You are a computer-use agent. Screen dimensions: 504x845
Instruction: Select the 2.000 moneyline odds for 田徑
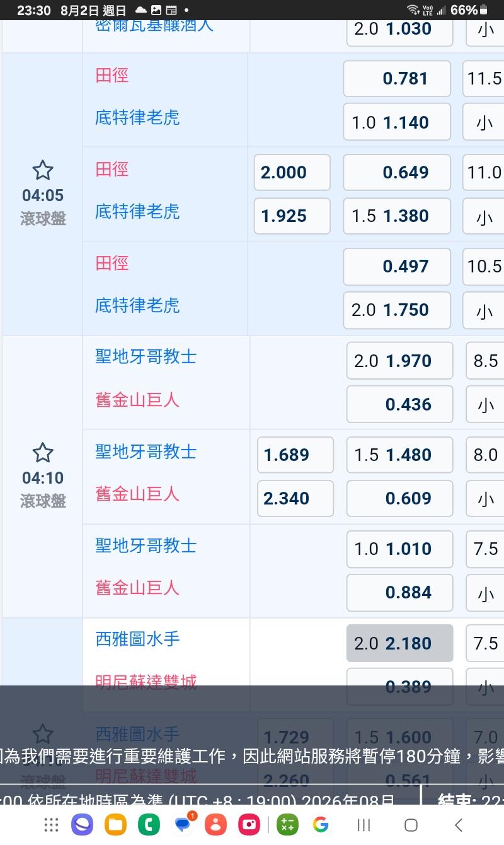click(x=292, y=172)
